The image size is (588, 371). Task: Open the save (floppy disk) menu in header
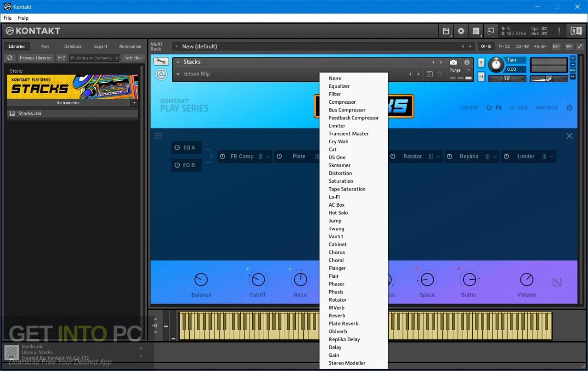(x=446, y=31)
